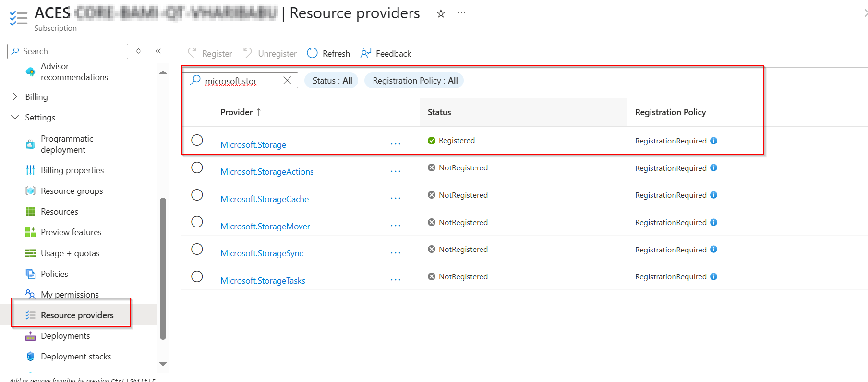Click the left menu vertical scrollbar thumb
This screenshot has height=382, width=868.
(x=163, y=269)
